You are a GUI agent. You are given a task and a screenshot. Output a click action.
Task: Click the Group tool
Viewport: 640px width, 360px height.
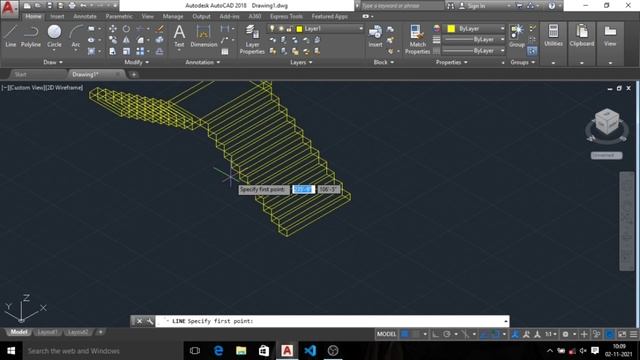517,36
